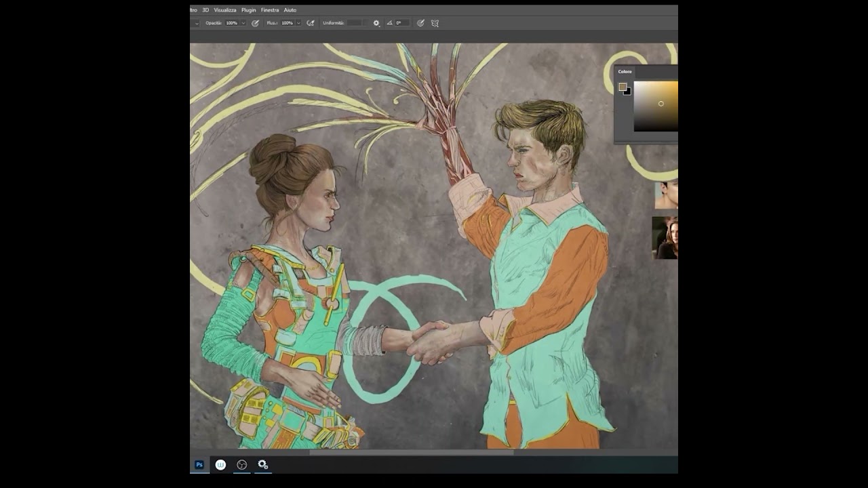Click the background color swatch

tap(628, 91)
